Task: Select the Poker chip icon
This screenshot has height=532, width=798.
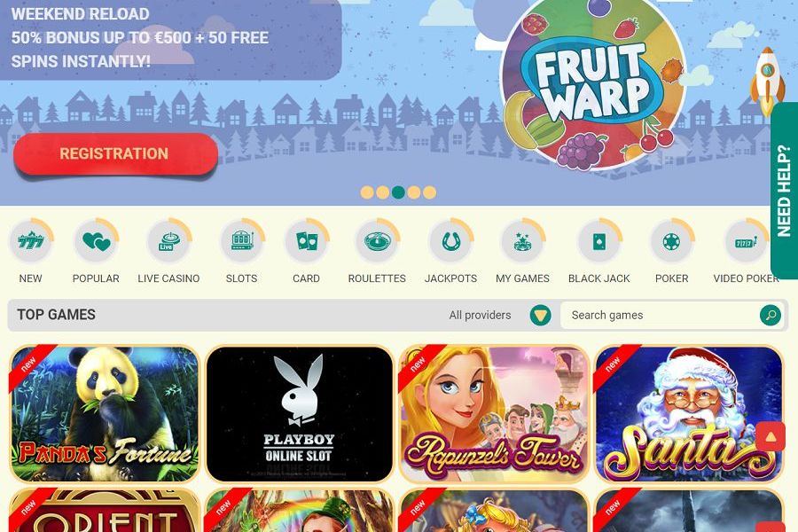Action: [672, 241]
